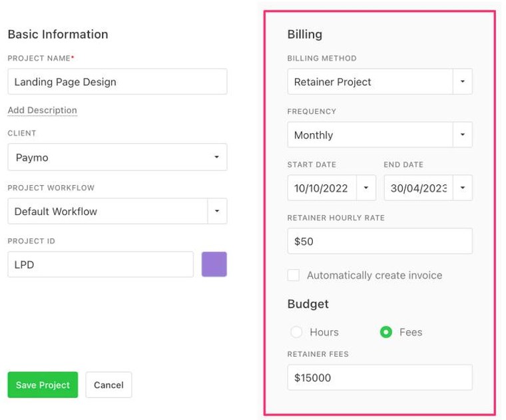This screenshot has width=506, height=420.
Task: Click the Cancel button
Action: point(109,385)
